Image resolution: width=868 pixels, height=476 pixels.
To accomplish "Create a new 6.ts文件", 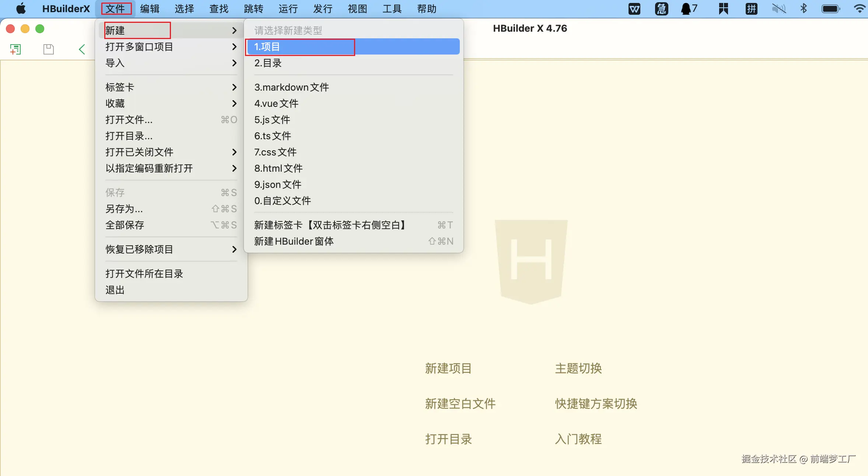I will (x=354, y=136).
